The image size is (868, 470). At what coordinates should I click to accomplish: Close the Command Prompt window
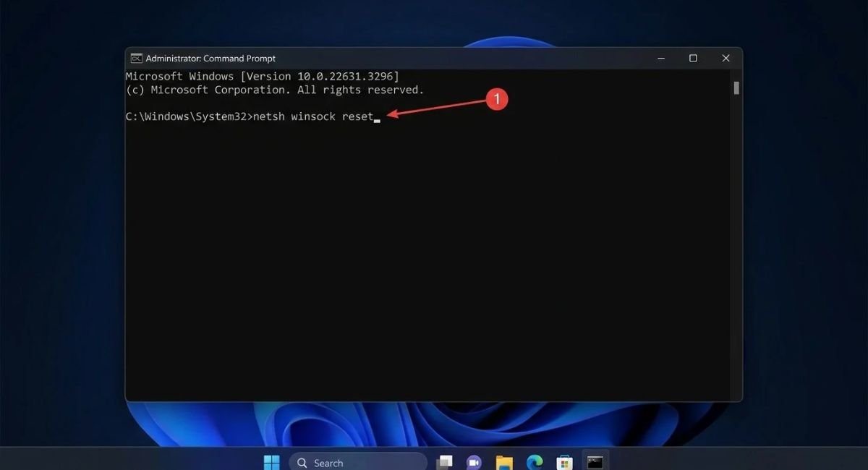pyautogui.click(x=726, y=59)
